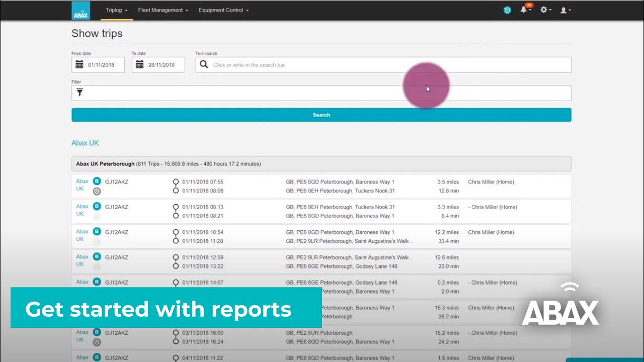Select the To date field 28/11/2018
This screenshot has height=362, width=644.
(158, 65)
